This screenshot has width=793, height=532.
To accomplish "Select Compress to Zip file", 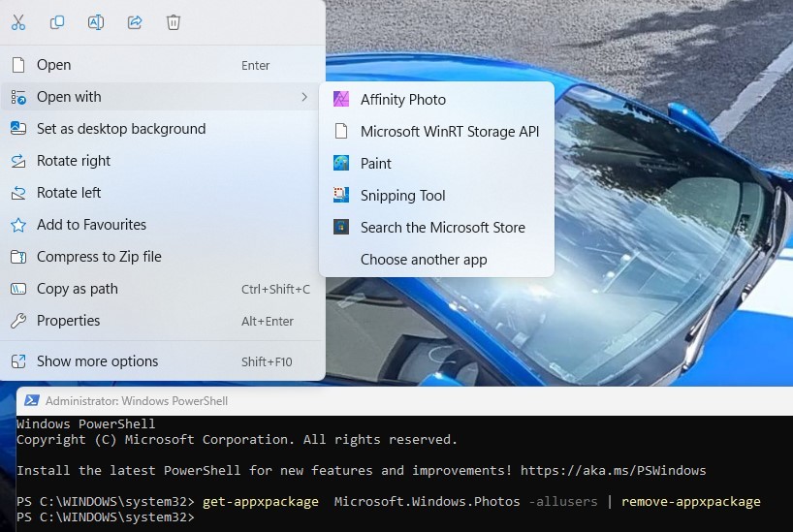I will [x=162, y=257].
